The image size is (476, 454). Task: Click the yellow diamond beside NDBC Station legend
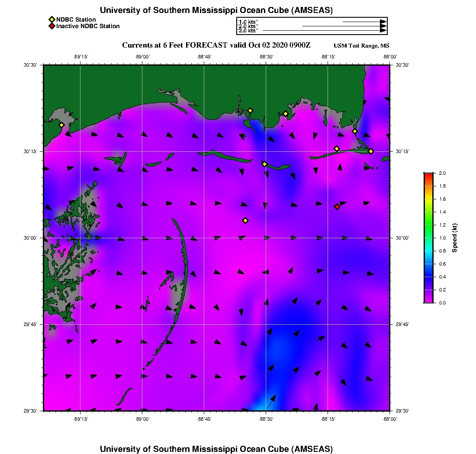coord(51,19)
